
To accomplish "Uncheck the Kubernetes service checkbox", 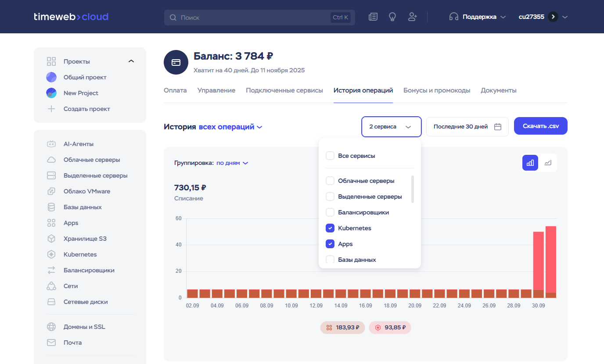I will point(330,228).
